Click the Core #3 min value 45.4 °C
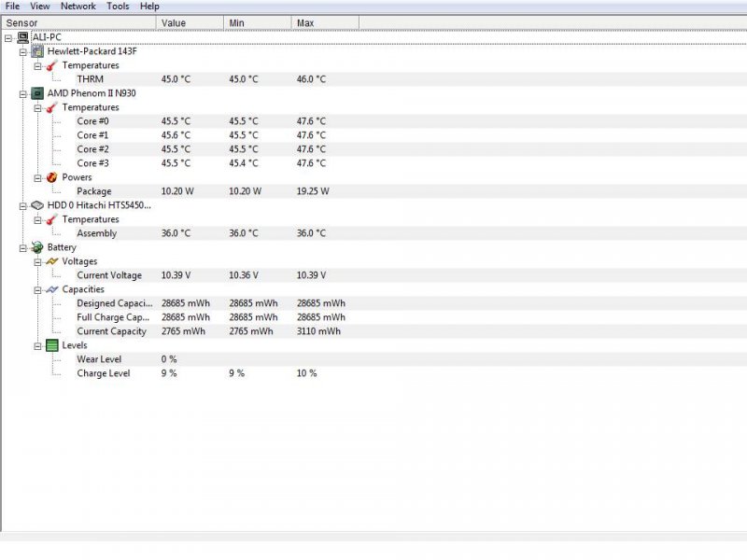The height and width of the screenshot is (560, 747). [244, 163]
